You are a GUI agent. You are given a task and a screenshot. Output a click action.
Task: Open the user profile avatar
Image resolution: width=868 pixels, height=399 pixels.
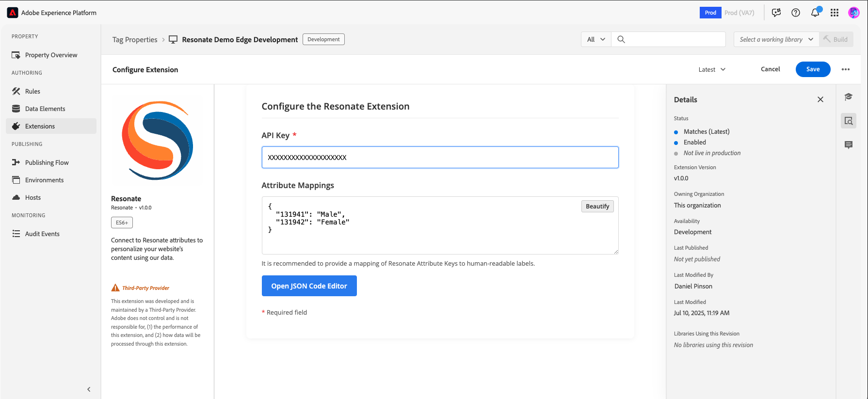(854, 13)
